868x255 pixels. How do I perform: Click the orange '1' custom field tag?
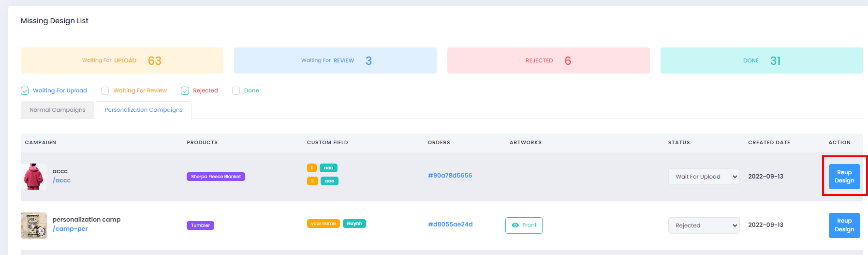click(x=312, y=168)
